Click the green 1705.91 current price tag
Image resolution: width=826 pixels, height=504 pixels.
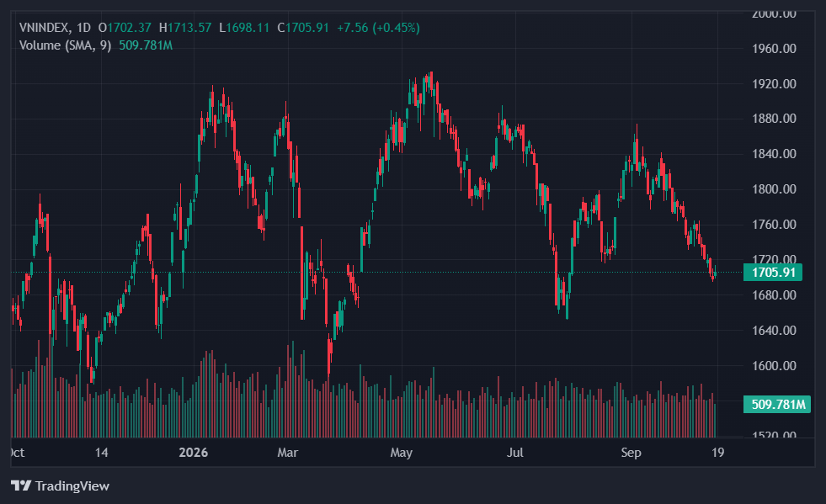[773, 273]
